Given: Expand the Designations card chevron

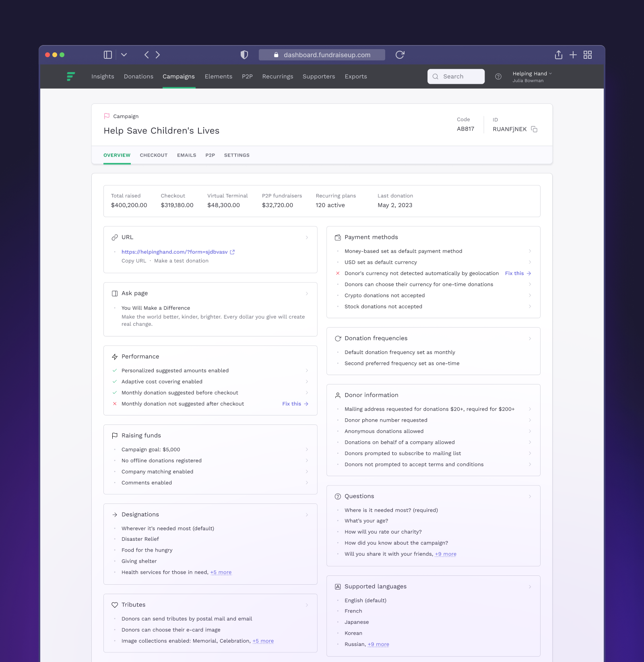Looking at the screenshot, I should pyautogui.click(x=307, y=515).
